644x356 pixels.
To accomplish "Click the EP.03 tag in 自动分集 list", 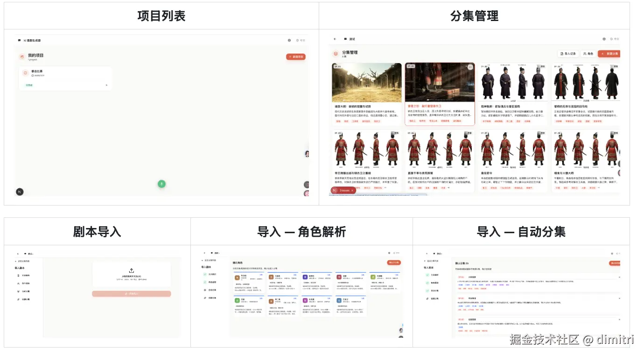I will point(461,320).
